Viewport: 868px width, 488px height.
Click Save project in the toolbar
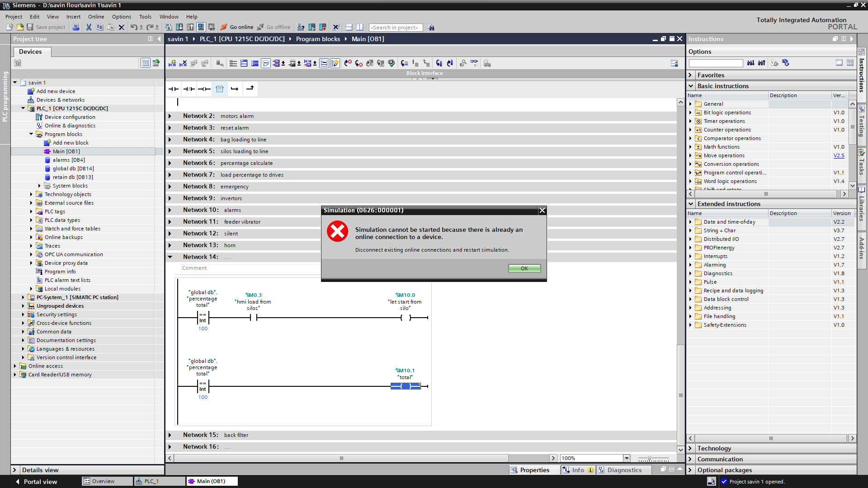click(46, 27)
